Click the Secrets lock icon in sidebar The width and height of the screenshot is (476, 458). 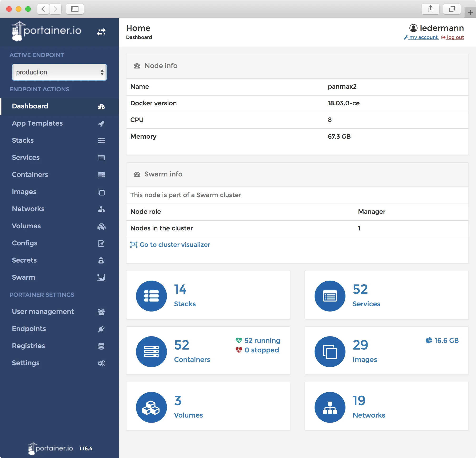101,260
